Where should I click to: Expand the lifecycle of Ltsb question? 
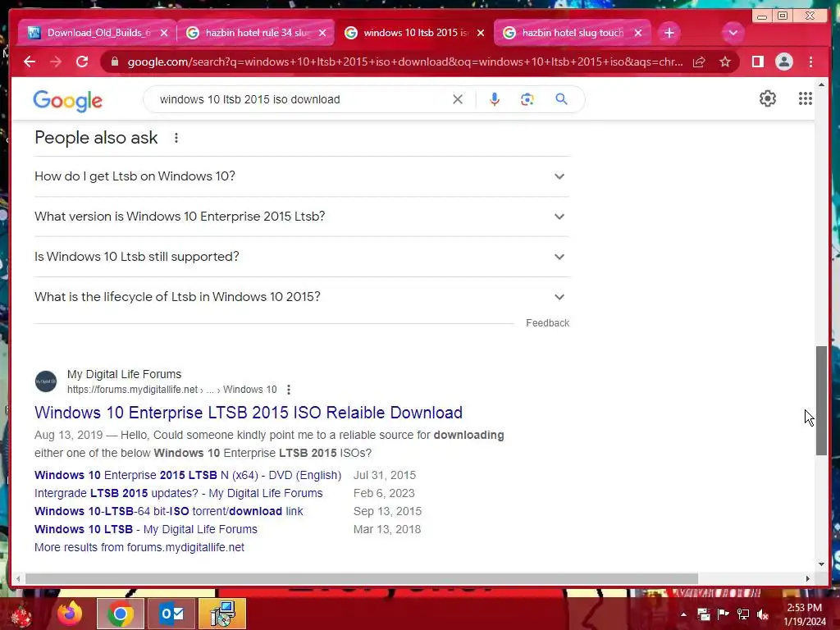[302, 297]
